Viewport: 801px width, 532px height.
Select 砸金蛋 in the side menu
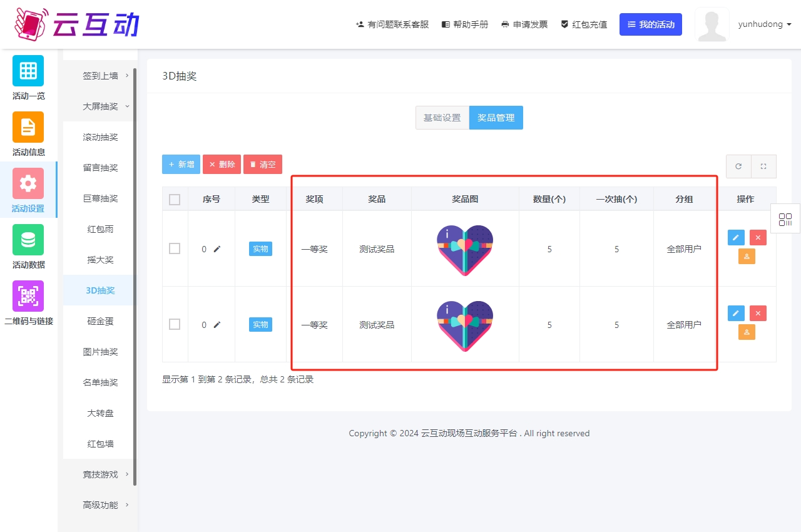point(100,321)
